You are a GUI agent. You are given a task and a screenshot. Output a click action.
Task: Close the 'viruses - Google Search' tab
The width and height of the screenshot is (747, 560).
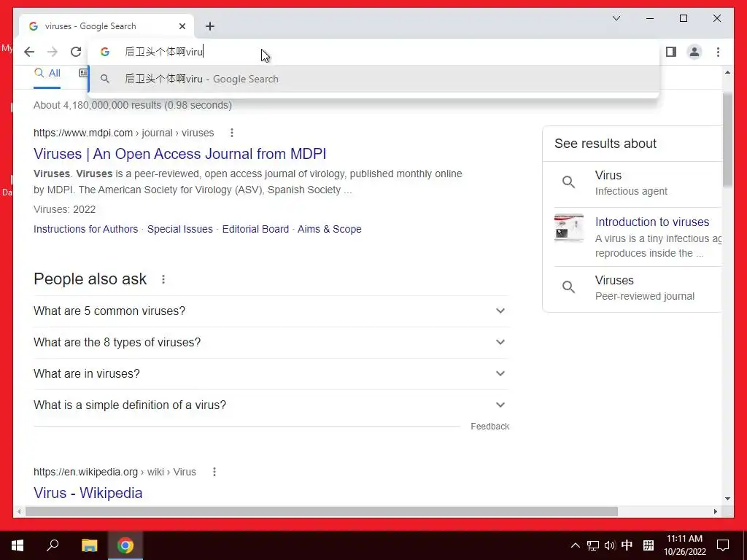coord(182,26)
